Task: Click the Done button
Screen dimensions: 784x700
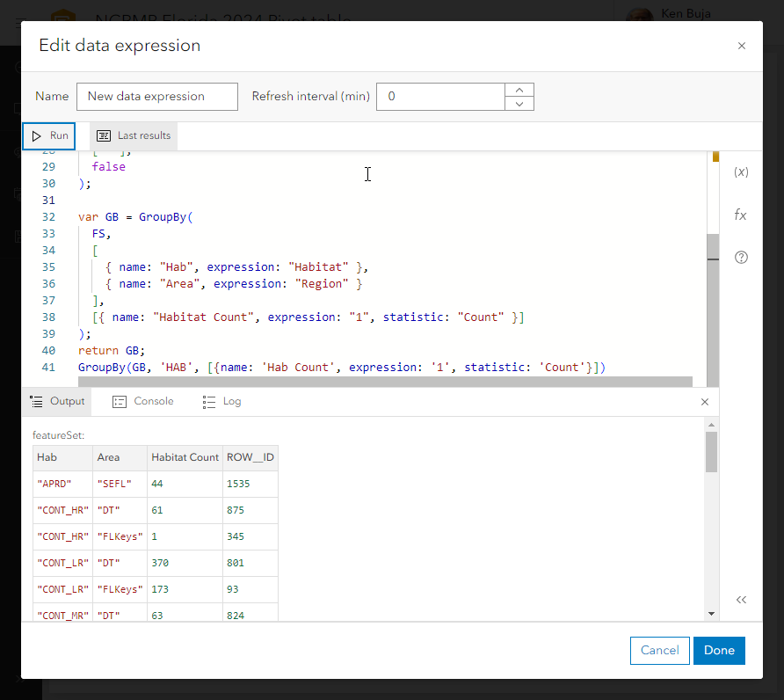Action: coord(719,650)
